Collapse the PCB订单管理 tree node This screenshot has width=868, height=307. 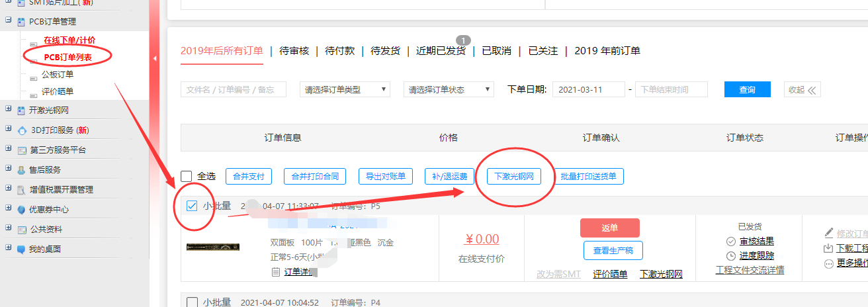point(8,21)
